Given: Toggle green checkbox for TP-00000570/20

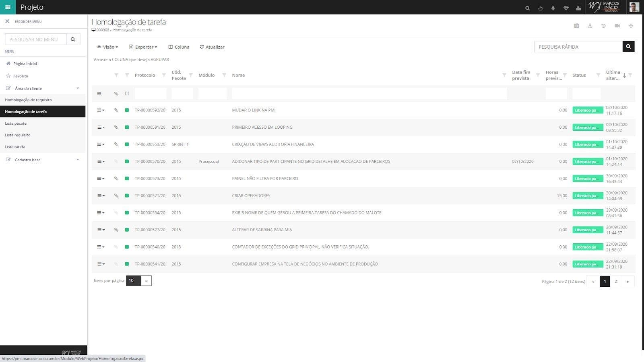Looking at the screenshot, I should pos(127,162).
